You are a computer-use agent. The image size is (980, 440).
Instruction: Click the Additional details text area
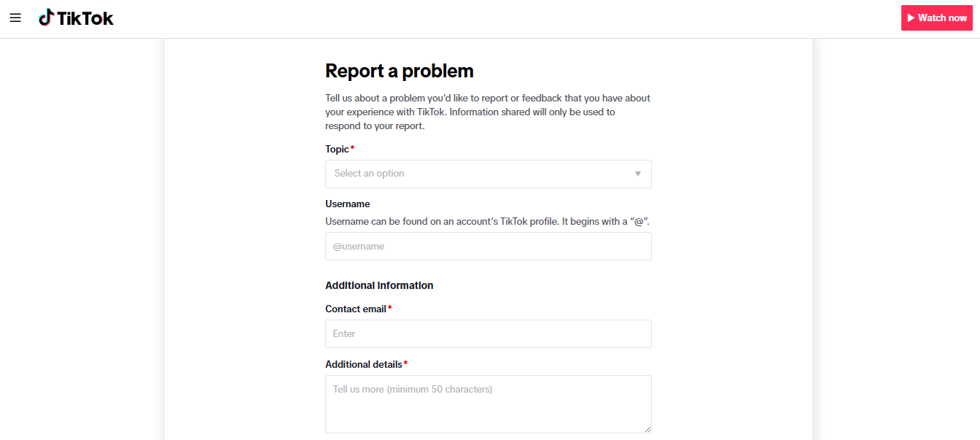tap(489, 404)
